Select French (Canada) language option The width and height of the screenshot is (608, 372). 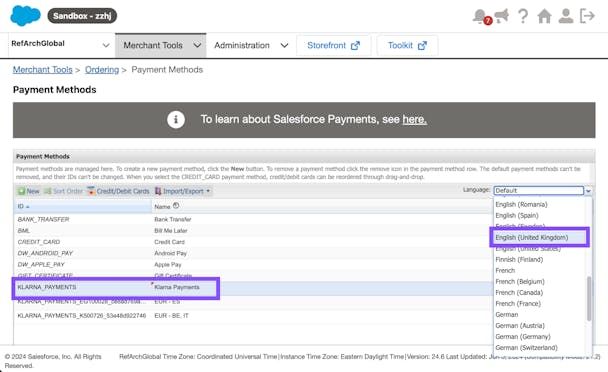(x=519, y=292)
